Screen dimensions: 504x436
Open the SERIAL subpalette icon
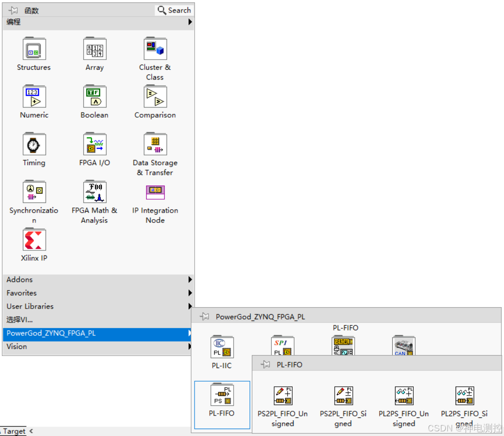click(343, 346)
